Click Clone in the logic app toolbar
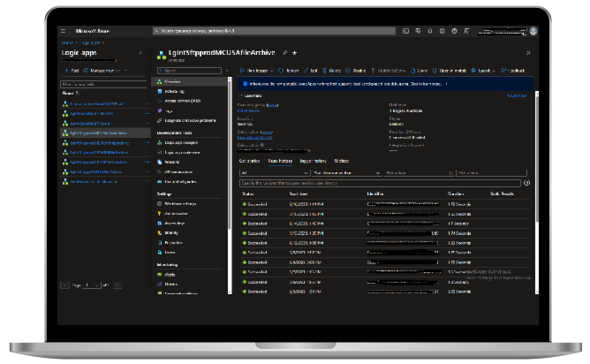The width and height of the screenshot is (590, 364). 419,71
